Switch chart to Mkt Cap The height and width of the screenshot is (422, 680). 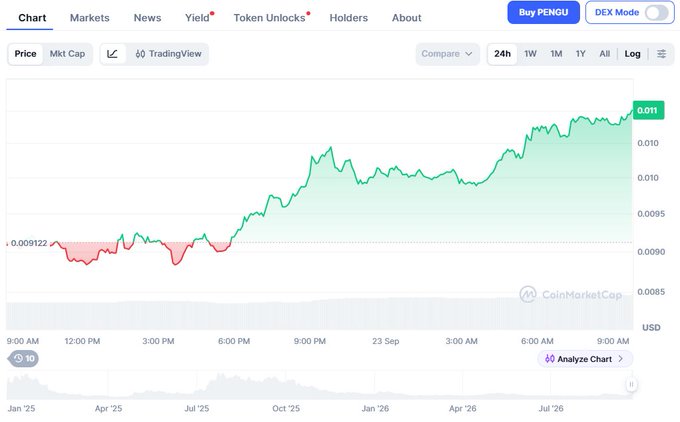[x=67, y=54]
